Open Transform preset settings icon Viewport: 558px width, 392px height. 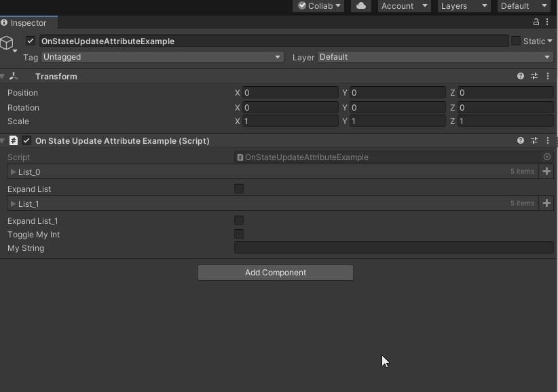point(534,77)
